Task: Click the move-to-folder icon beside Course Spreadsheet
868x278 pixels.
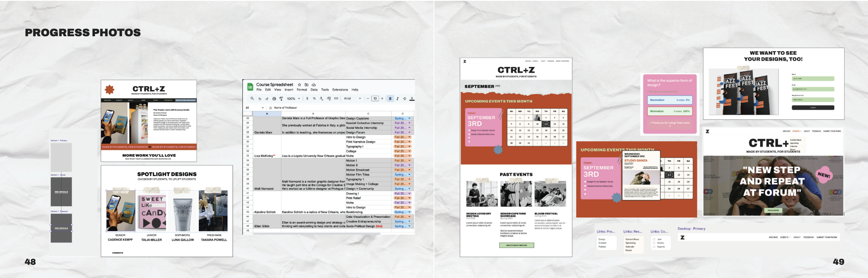Action: point(306,85)
